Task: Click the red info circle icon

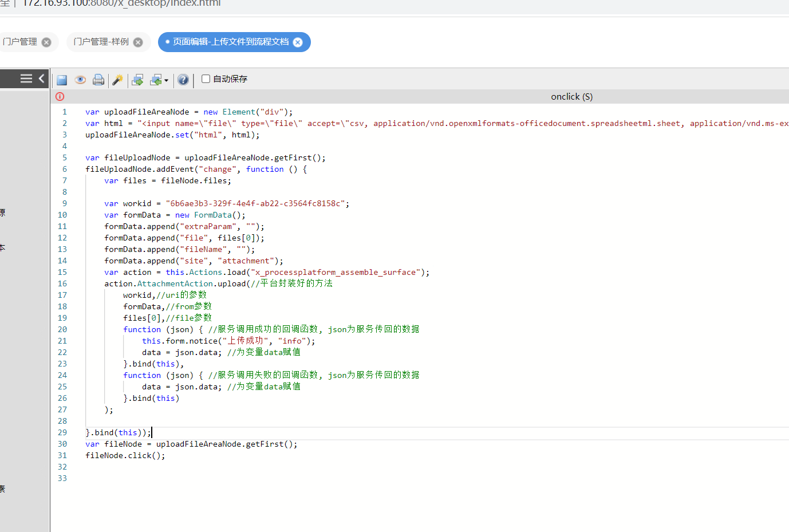Action: pos(60,97)
